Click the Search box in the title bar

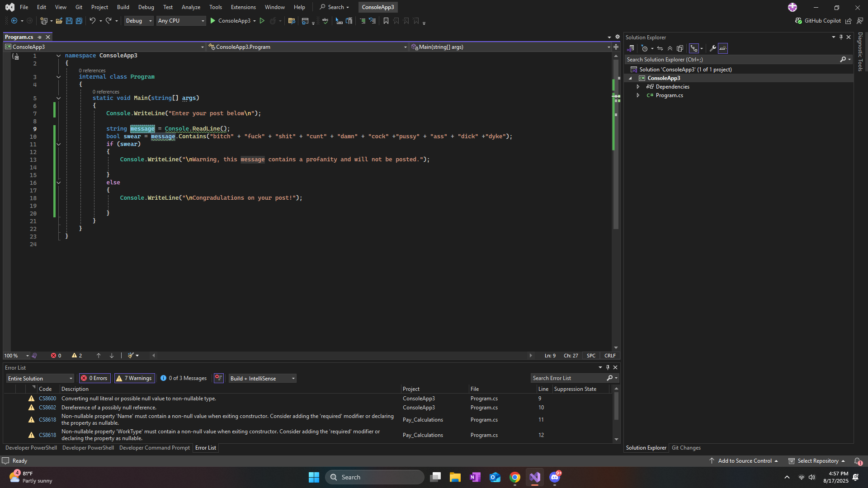click(x=335, y=7)
